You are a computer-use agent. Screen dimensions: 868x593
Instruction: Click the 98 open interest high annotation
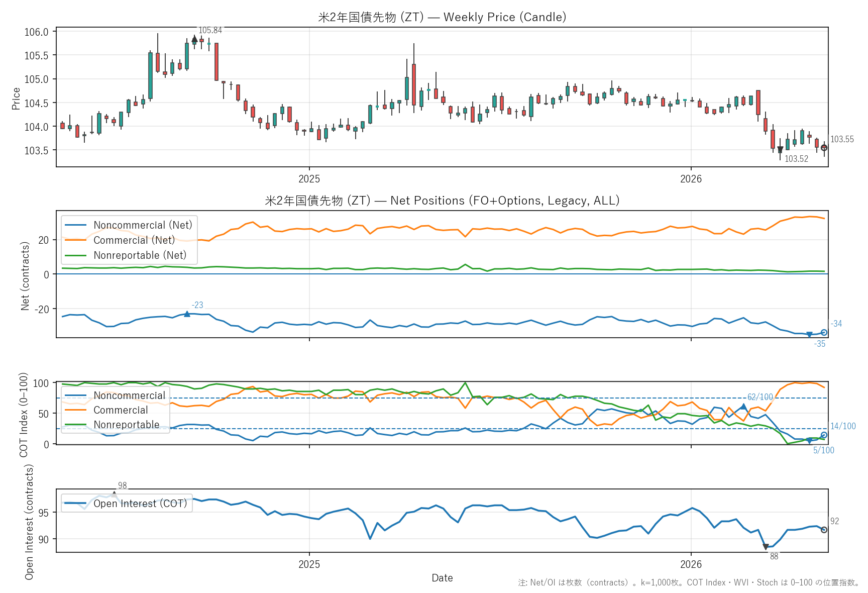coord(123,486)
